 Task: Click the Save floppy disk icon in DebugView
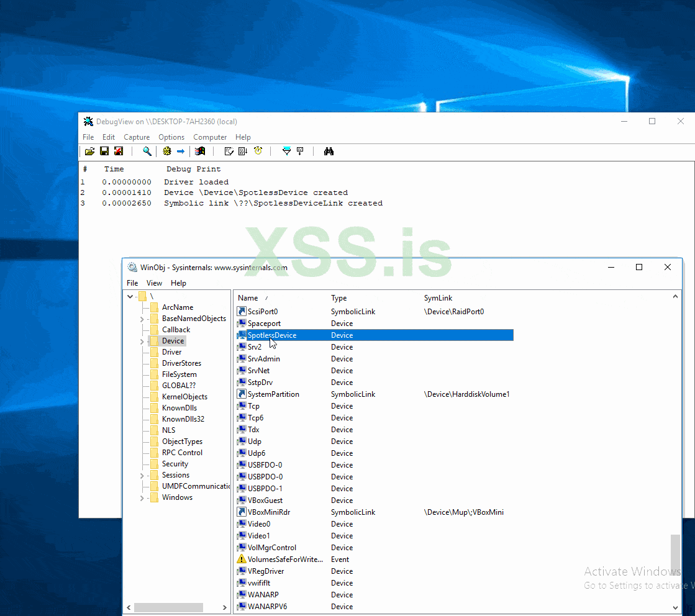point(104,152)
